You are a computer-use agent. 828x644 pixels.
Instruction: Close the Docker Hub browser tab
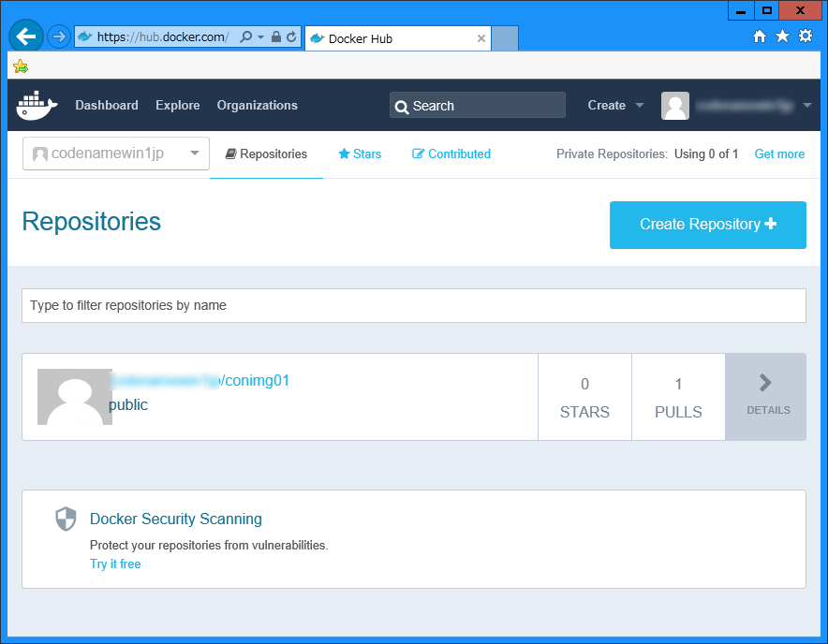[x=481, y=38]
